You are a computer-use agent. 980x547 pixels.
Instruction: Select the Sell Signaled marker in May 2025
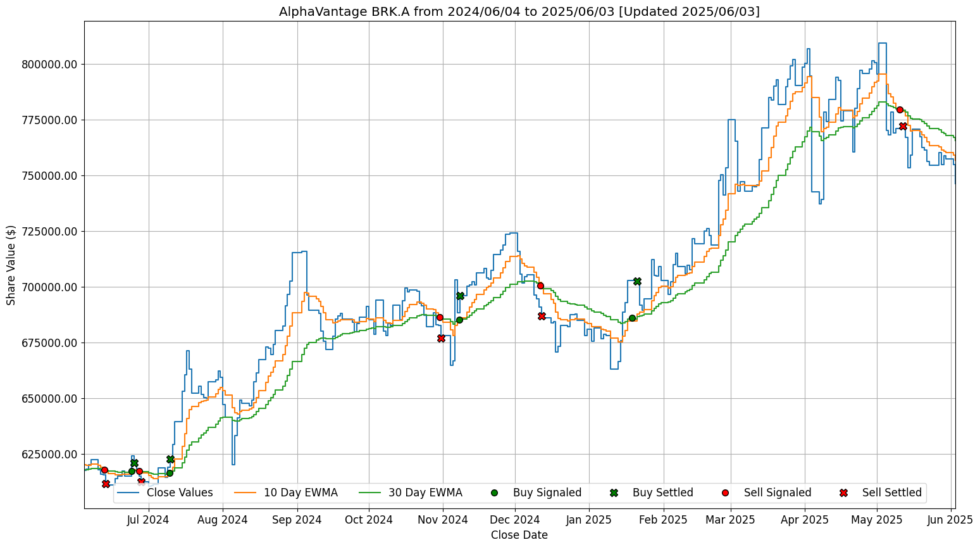pyautogui.click(x=900, y=110)
